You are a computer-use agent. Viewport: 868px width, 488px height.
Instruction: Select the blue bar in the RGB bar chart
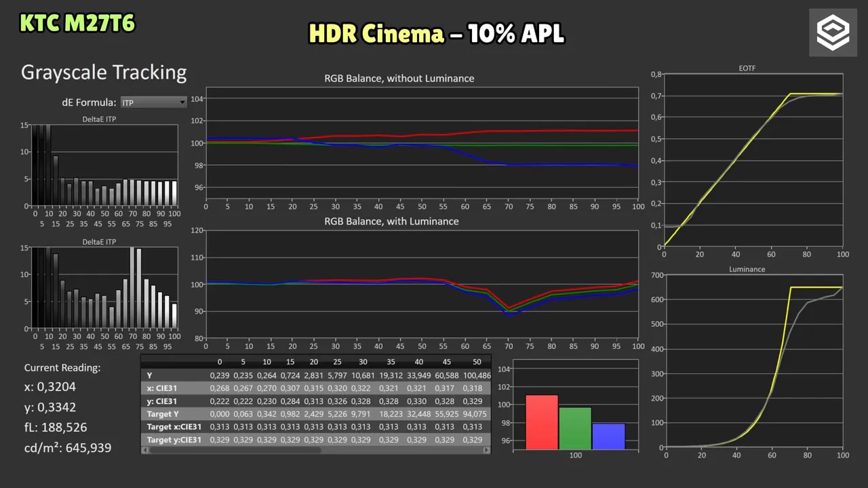(608, 436)
